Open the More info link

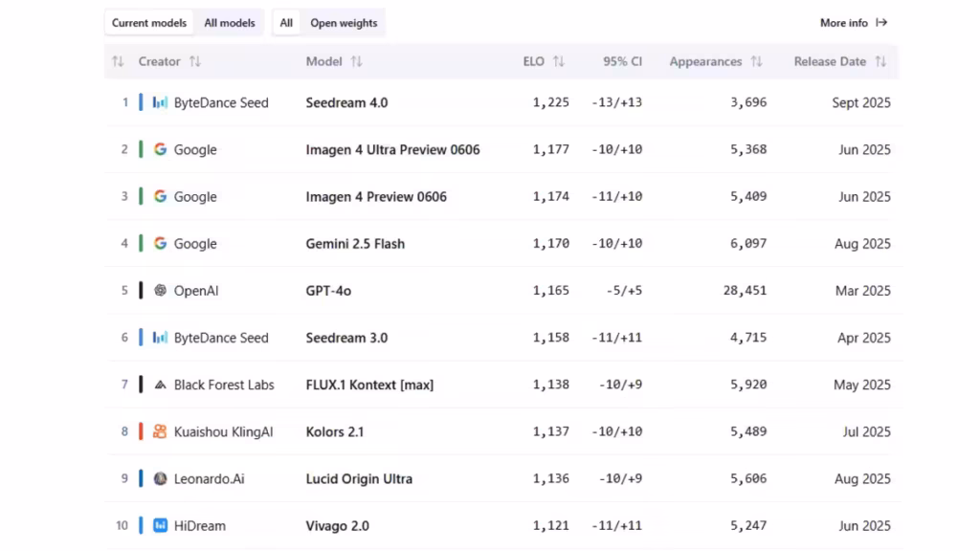pos(853,23)
